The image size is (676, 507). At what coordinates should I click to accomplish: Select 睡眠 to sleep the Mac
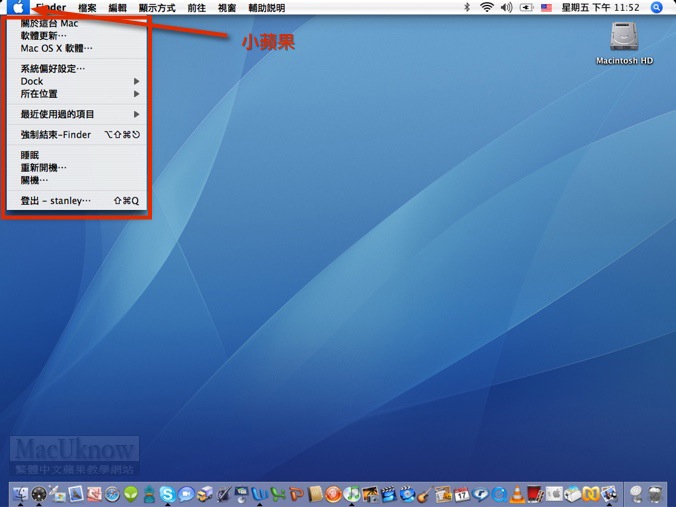pyautogui.click(x=77, y=155)
